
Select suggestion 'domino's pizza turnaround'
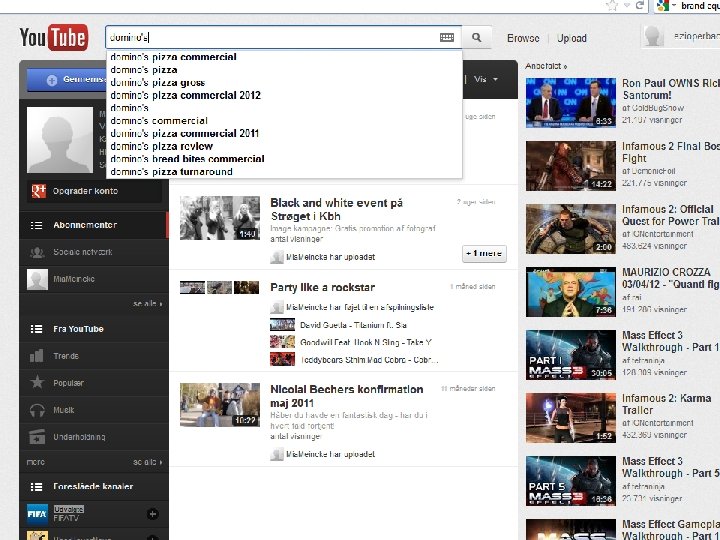[x=284, y=172]
